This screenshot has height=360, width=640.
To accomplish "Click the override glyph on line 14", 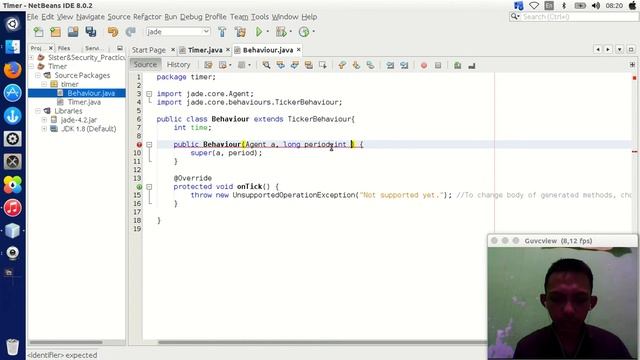I will (x=139, y=187).
